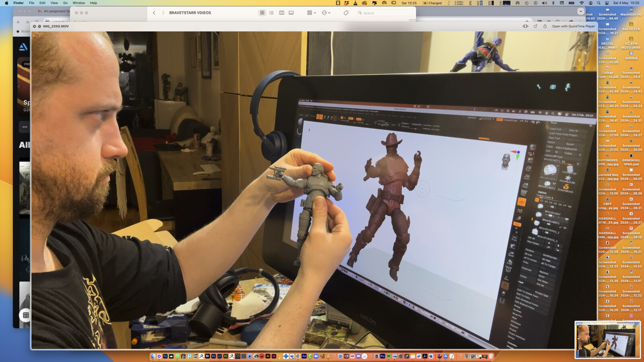Go back in the BRAVETSTARR VDIEOS Finder window
The width and height of the screenshot is (644, 362).
154,13
